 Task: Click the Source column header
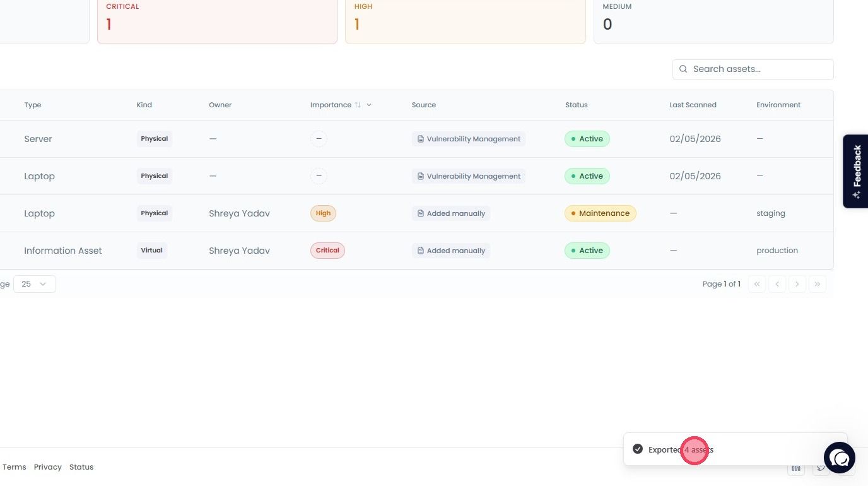pos(424,105)
